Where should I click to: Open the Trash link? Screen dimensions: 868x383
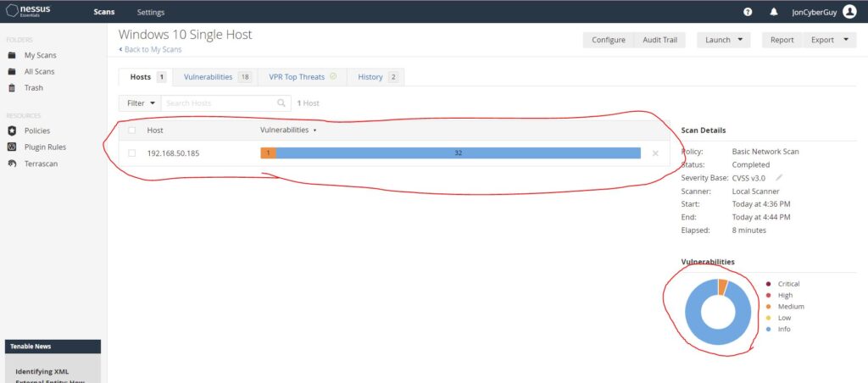pos(33,87)
